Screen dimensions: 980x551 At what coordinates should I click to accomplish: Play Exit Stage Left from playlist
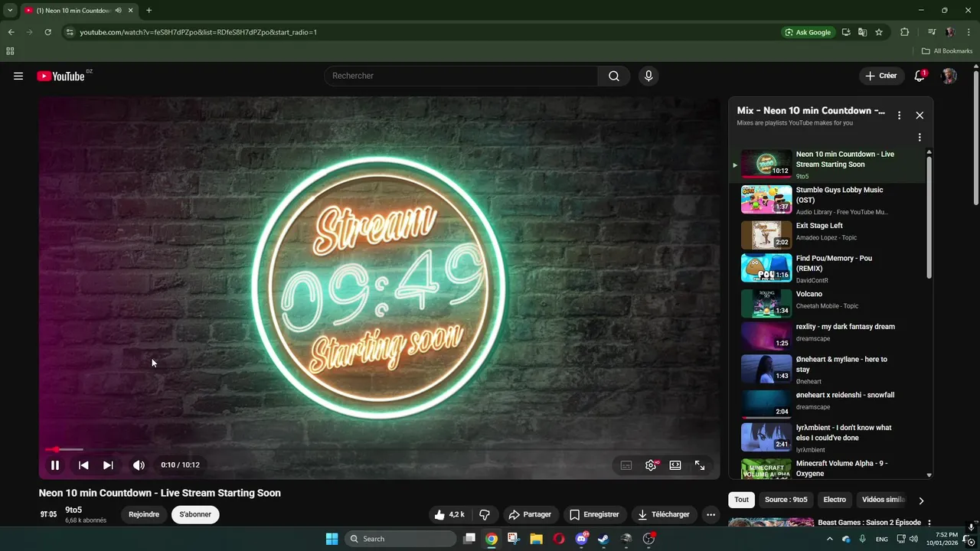828,235
